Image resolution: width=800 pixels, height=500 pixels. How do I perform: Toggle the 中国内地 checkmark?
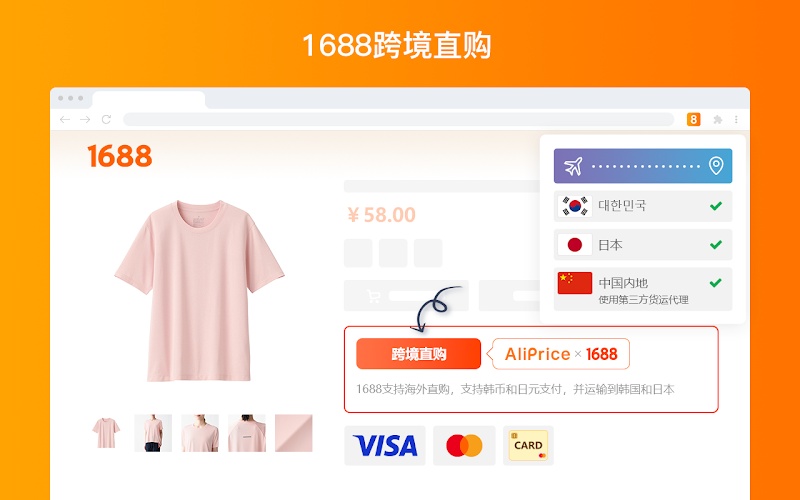coord(716,282)
